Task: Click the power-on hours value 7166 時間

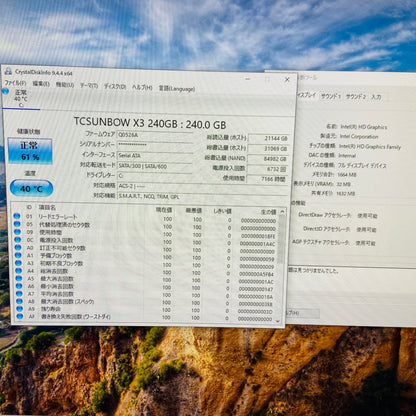Action: [268, 179]
